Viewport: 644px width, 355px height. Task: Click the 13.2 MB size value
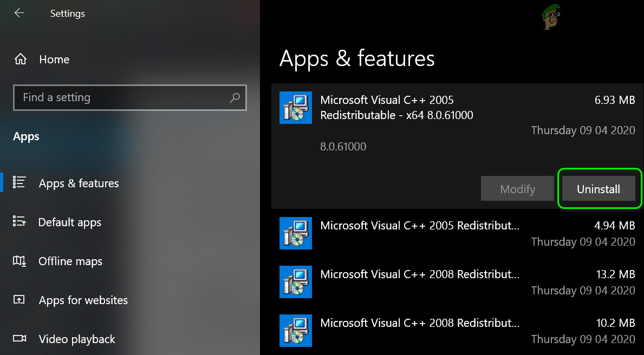(x=616, y=274)
